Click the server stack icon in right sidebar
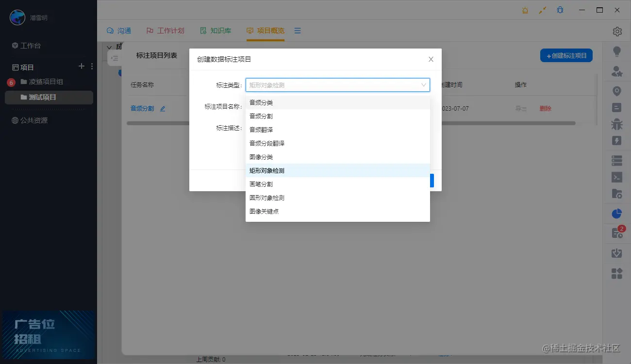 click(617, 160)
